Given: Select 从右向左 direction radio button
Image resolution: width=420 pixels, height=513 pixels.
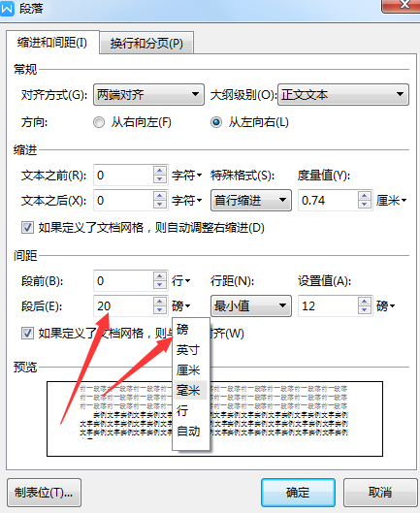Looking at the screenshot, I should click(x=99, y=122).
